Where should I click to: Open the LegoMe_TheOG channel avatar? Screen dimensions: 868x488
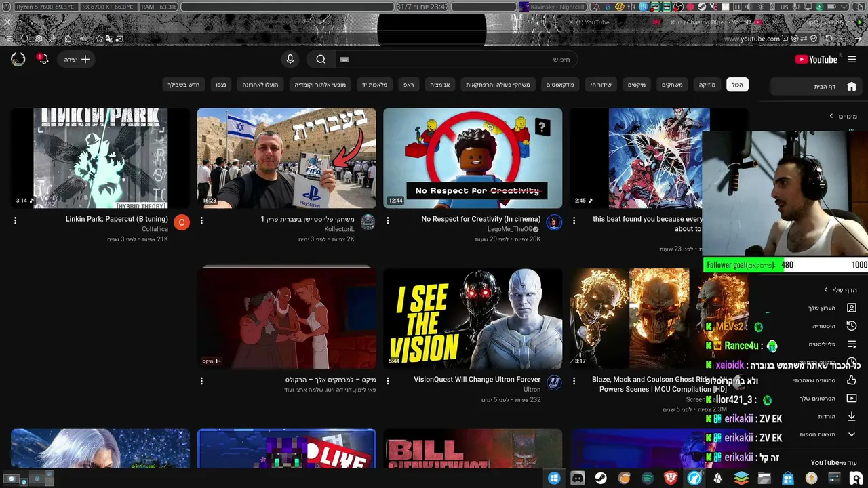[554, 222]
